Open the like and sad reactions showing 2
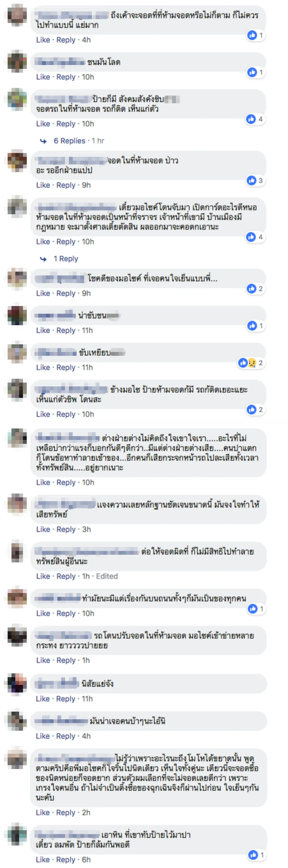 point(251,363)
